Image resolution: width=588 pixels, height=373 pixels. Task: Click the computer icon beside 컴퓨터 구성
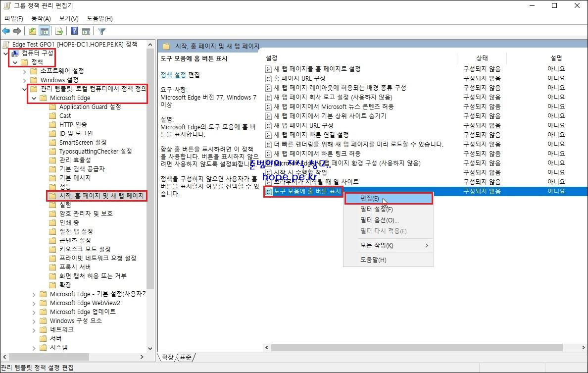(x=15, y=53)
